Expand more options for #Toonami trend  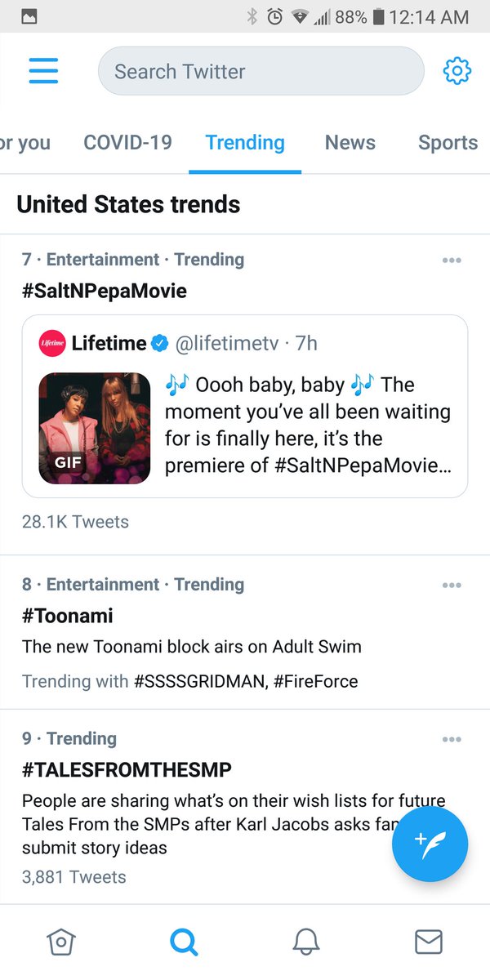tap(451, 586)
